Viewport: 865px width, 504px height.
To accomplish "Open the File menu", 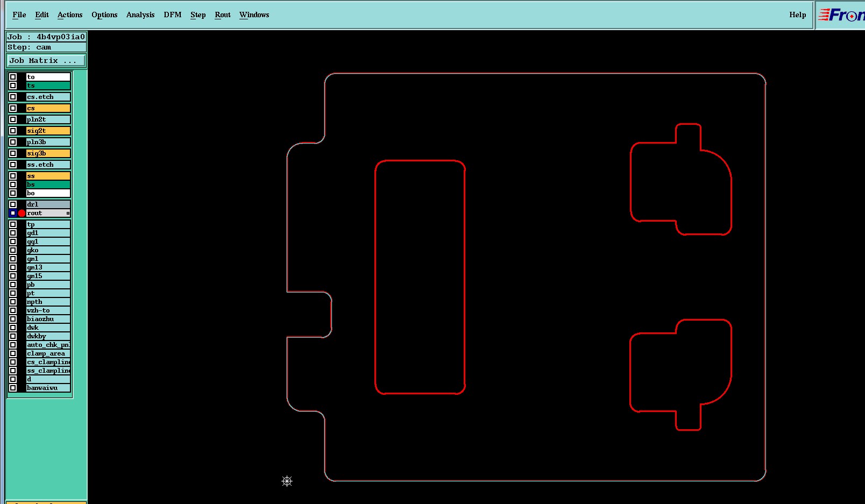I will tap(19, 15).
